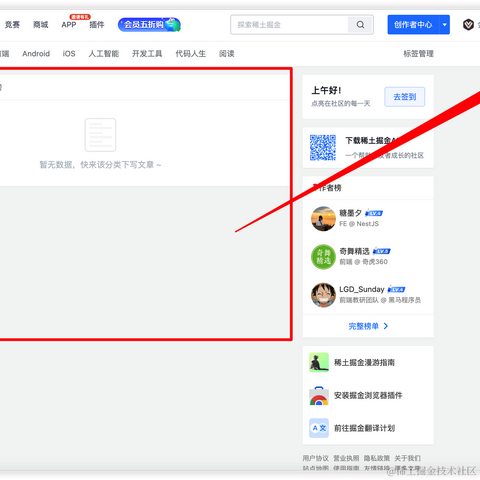Image resolution: width=480 pixels, height=480 pixels.
Task: Click the empty document placeholder icon
Action: (100, 135)
